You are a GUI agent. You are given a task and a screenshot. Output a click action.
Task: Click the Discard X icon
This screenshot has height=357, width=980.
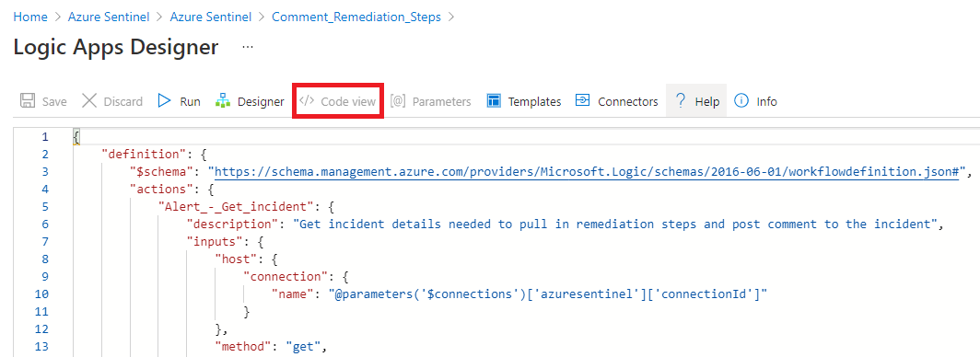click(89, 101)
